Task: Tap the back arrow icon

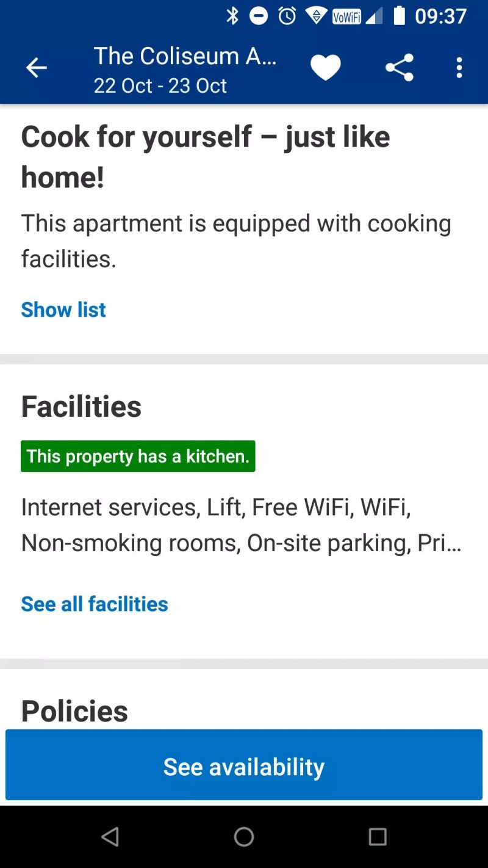Action: [x=36, y=68]
